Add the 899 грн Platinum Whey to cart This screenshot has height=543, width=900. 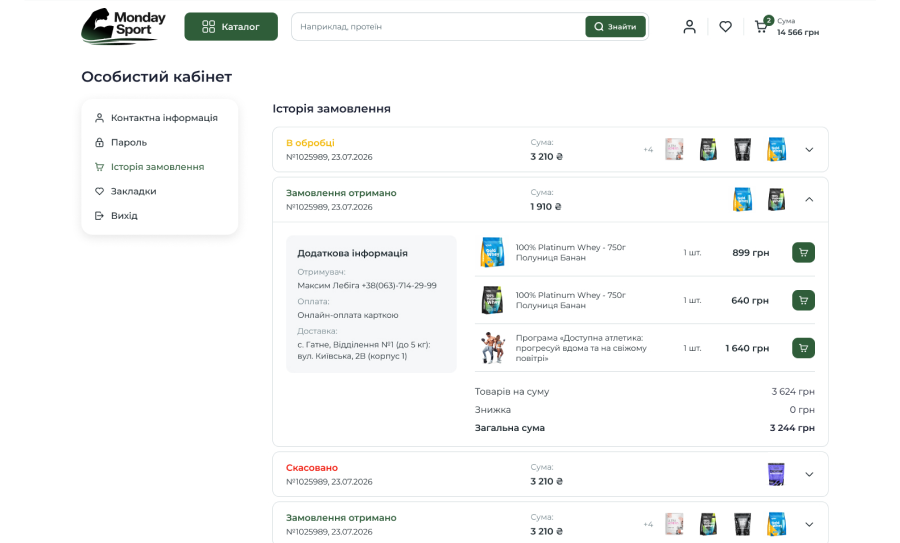coord(804,253)
